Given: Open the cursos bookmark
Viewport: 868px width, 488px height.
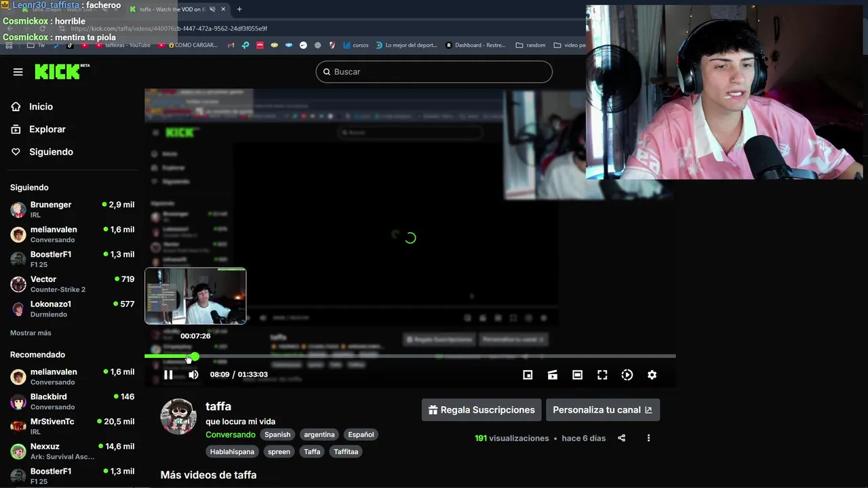Looking at the screenshot, I should (x=356, y=45).
